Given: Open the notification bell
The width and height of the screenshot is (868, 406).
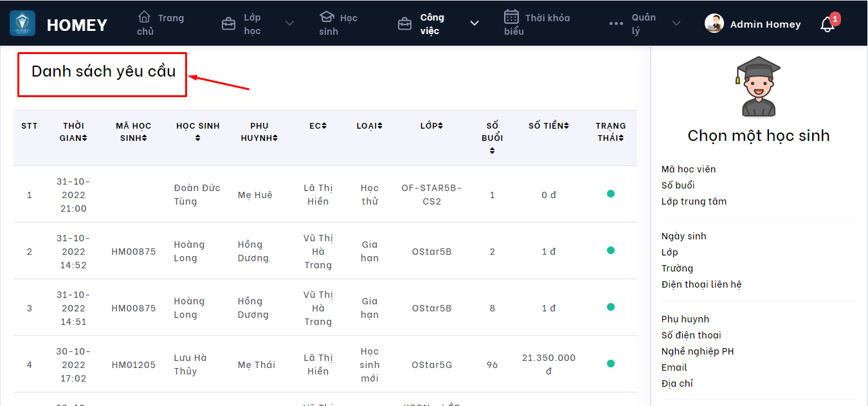Looking at the screenshot, I should point(827,24).
